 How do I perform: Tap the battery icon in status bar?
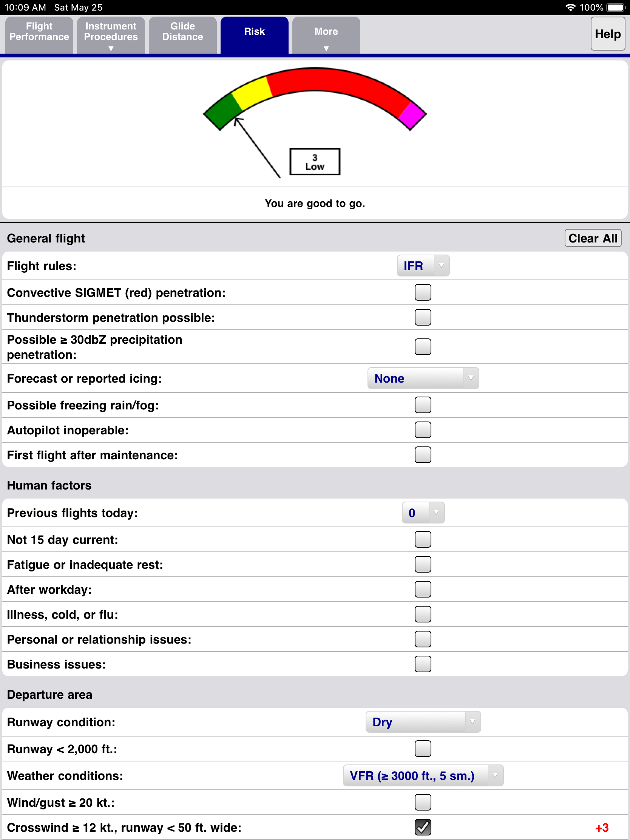pos(616,8)
